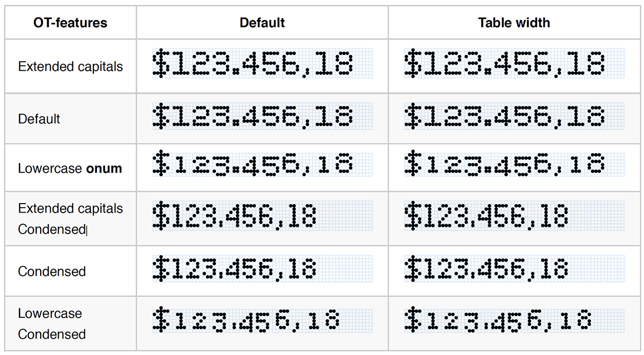Place cursor in Extended capitals Condensed cell
The height and width of the screenshot is (355, 644).
pyautogui.click(x=70, y=219)
